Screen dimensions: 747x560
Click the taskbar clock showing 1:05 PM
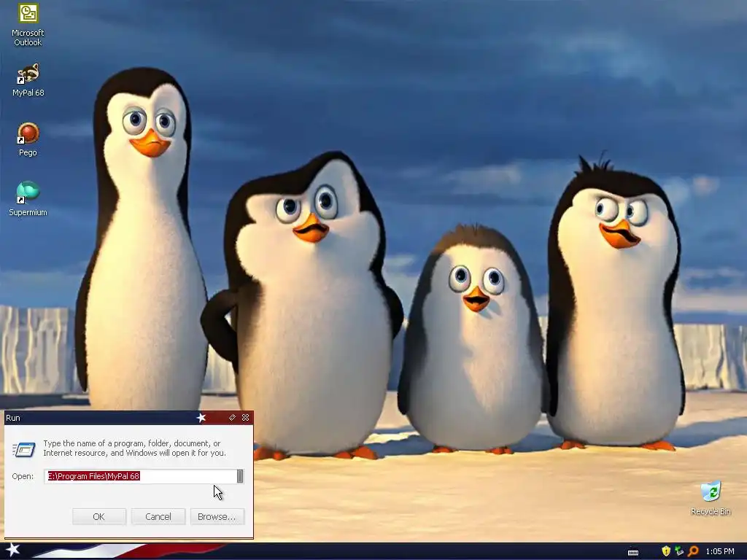(x=720, y=551)
